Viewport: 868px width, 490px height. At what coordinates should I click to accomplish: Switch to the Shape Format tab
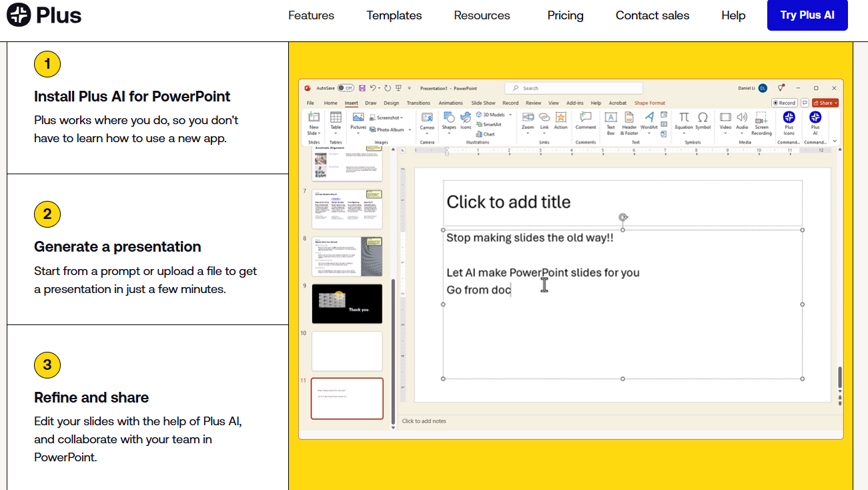[650, 103]
